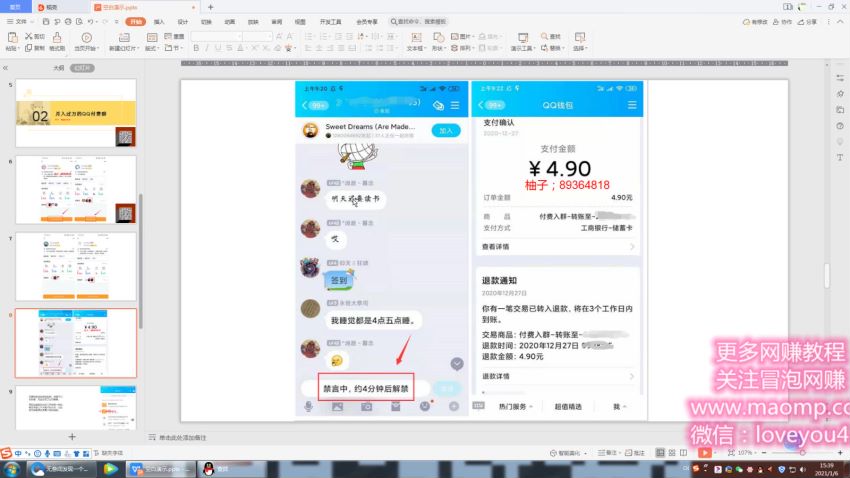This screenshot has height=478, width=850.
Task: Open the 设计 ribbon tab
Action: click(183, 22)
